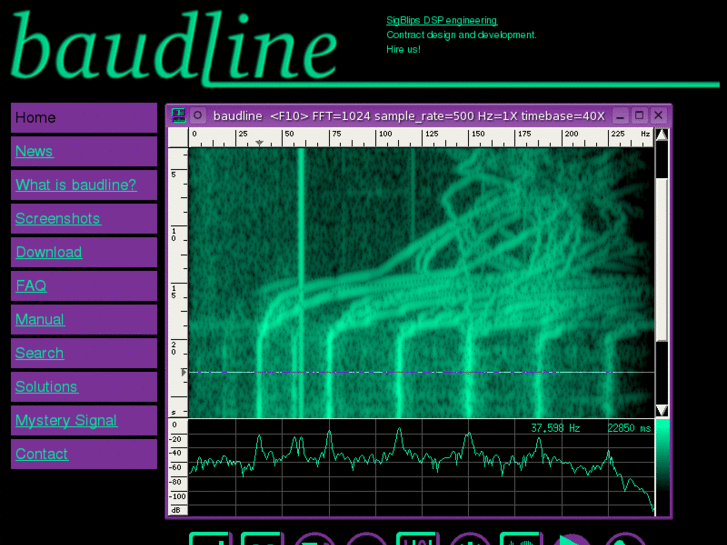Go to the Screenshots page

pyautogui.click(x=58, y=219)
